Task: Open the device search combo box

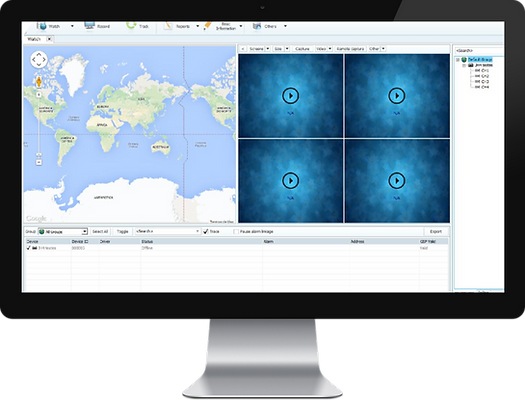Action: [x=167, y=232]
